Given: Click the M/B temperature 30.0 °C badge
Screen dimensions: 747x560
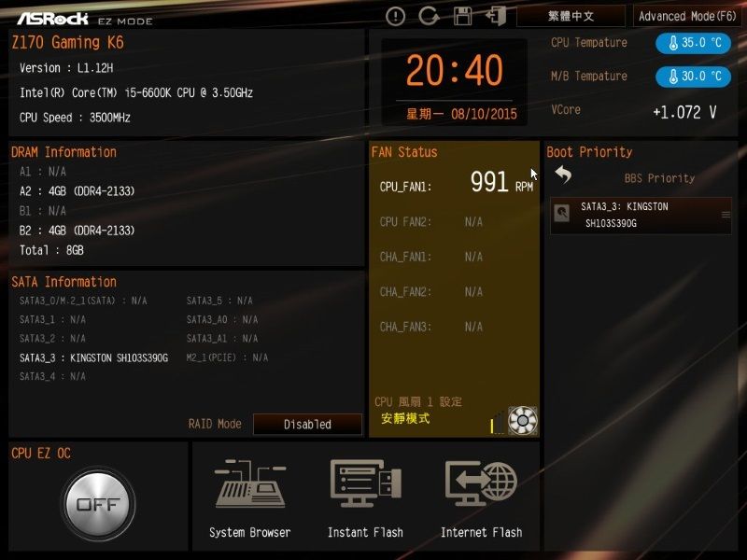Looking at the screenshot, I should (693, 77).
